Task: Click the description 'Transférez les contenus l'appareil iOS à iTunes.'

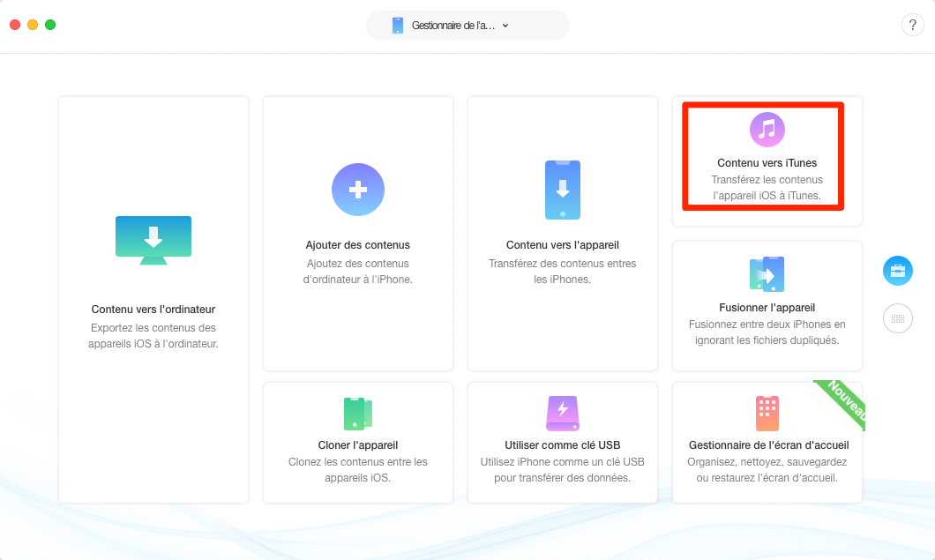Action: point(767,187)
